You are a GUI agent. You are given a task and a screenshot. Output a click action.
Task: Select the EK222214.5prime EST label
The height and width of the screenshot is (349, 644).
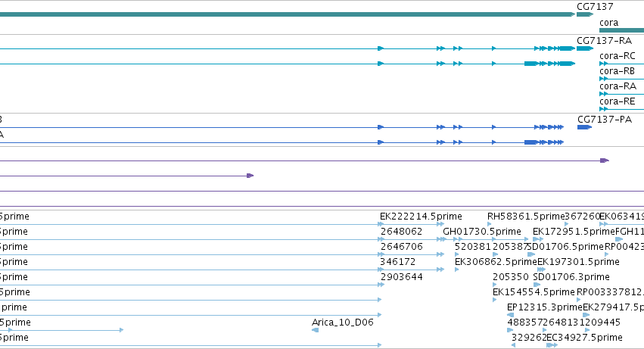pyautogui.click(x=421, y=217)
